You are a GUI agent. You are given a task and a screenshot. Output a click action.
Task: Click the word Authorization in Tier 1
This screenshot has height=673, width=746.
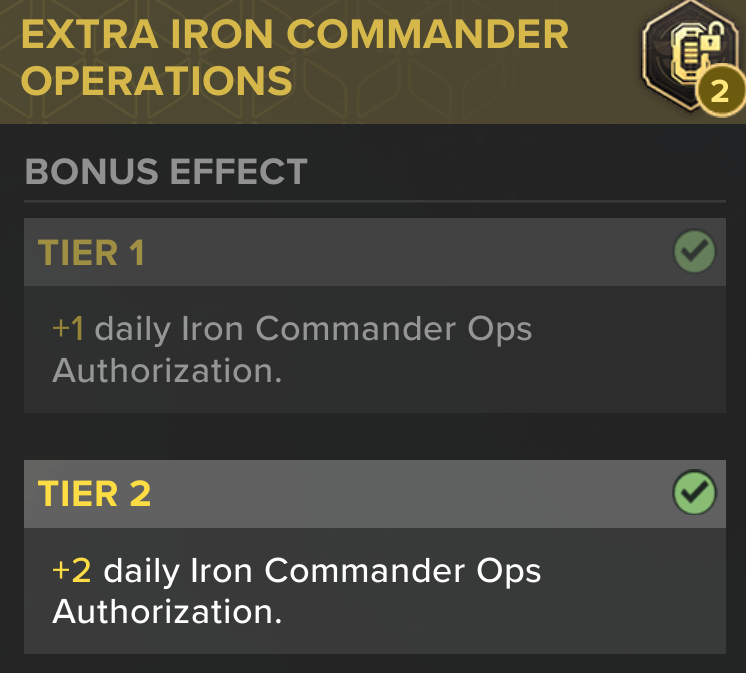167,371
